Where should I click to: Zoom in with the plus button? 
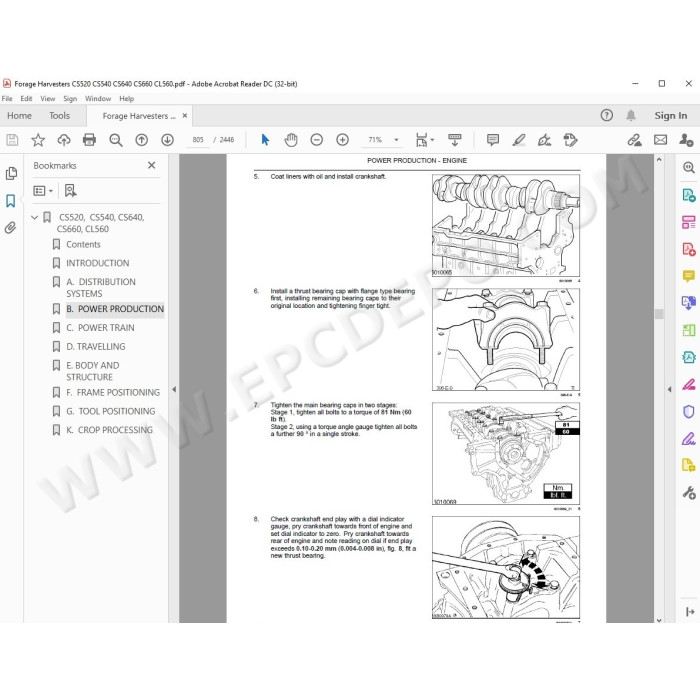pyautogui.click(x=342, y=140)
